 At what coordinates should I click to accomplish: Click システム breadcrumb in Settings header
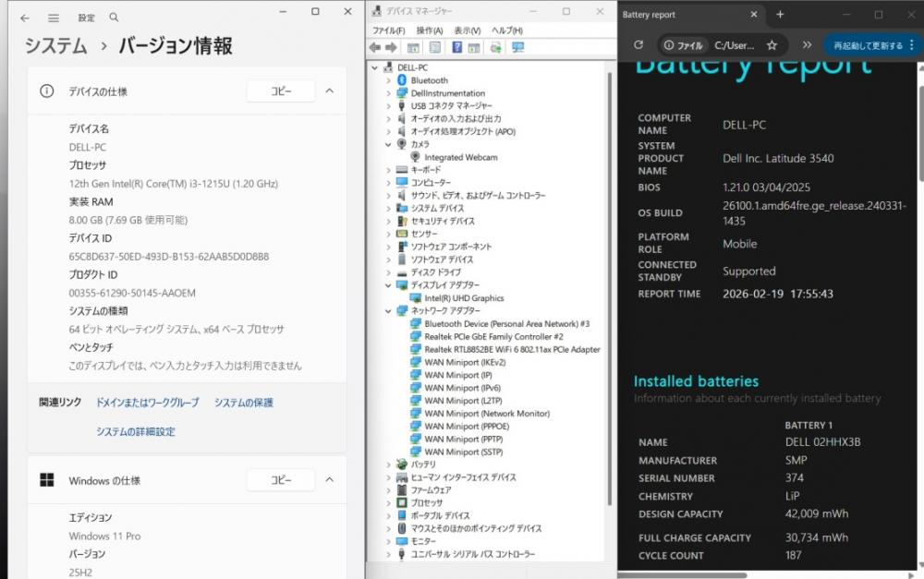click(x=56, y=46)
